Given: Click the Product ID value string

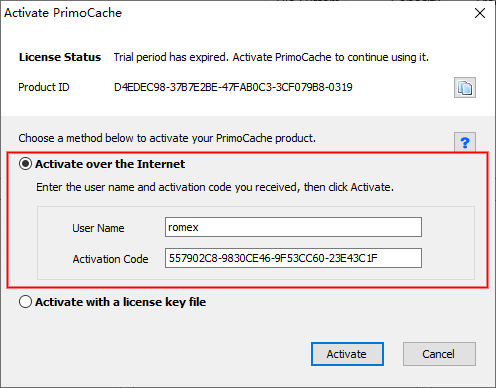Looking at the screenshot, I should pyautogui.click(x=233, y=87).
